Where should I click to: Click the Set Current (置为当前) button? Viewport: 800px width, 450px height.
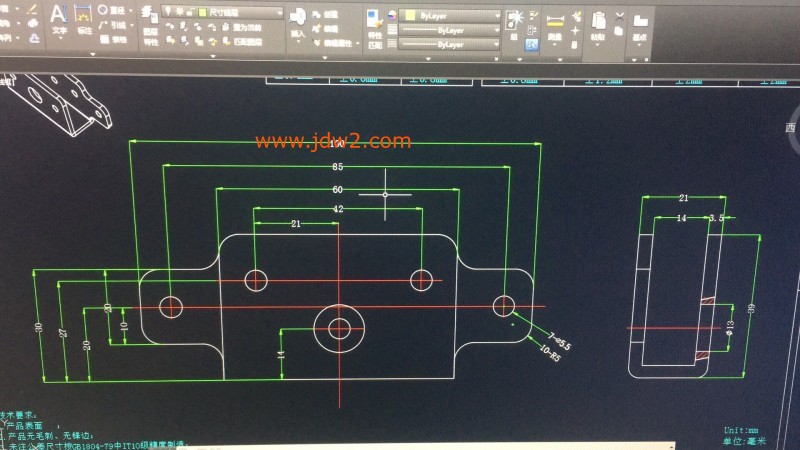pyautogui.click(x=240, y=28)
